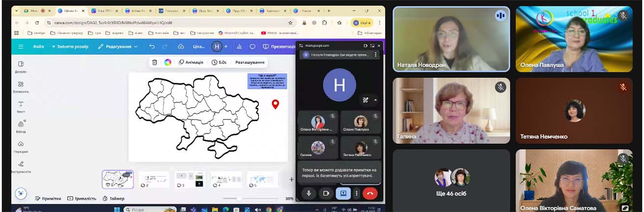Open the Розташування toolbar option

[250, 62]
